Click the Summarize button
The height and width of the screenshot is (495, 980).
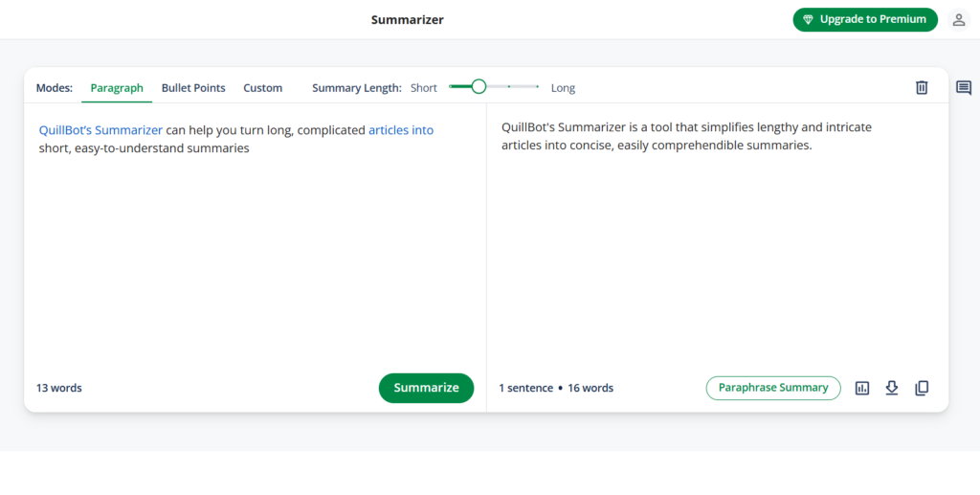coord(426,388)
